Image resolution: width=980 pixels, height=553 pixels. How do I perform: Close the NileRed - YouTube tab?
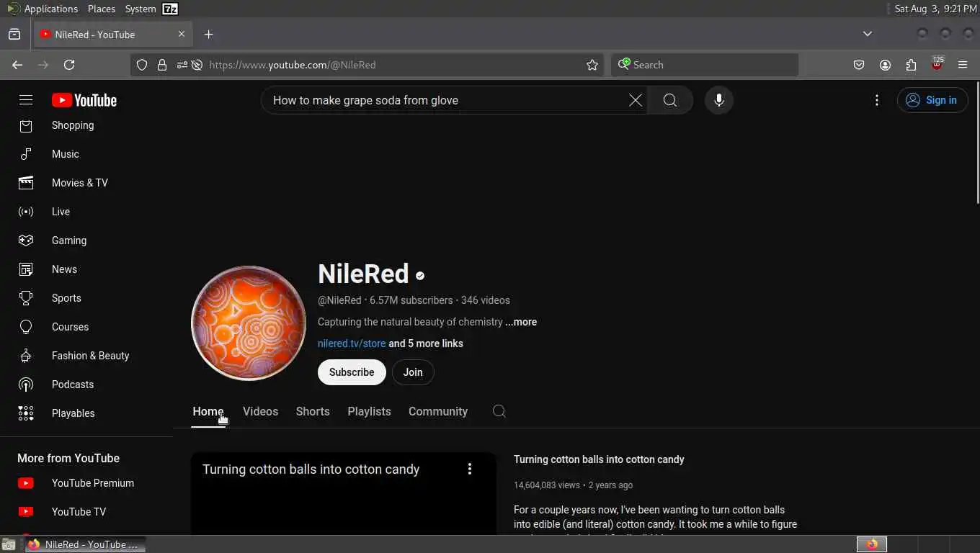182,34
